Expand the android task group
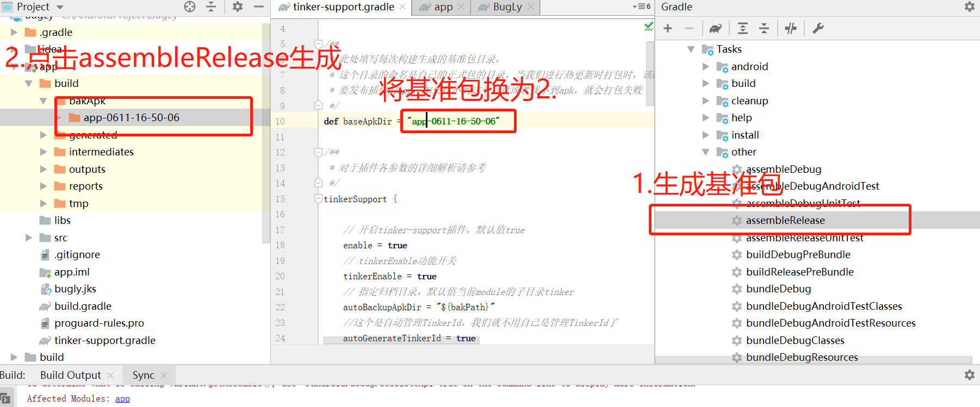The image size is (980, 407). point(706,67)
